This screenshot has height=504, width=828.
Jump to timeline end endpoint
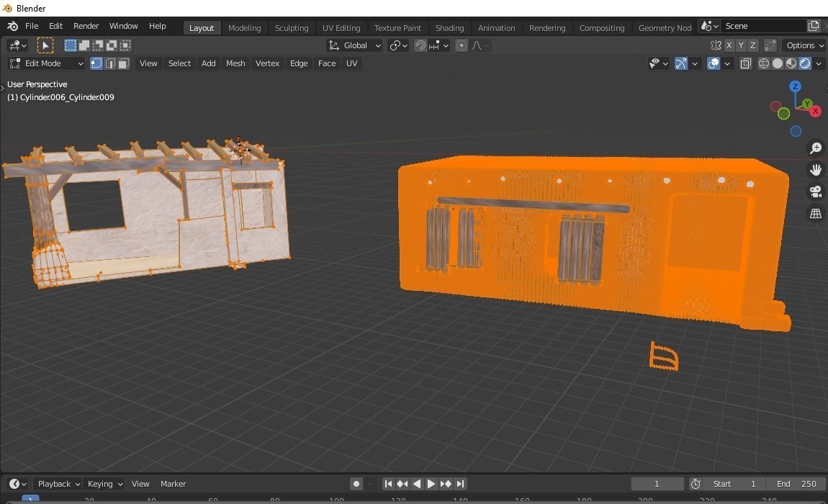[461, 484]
